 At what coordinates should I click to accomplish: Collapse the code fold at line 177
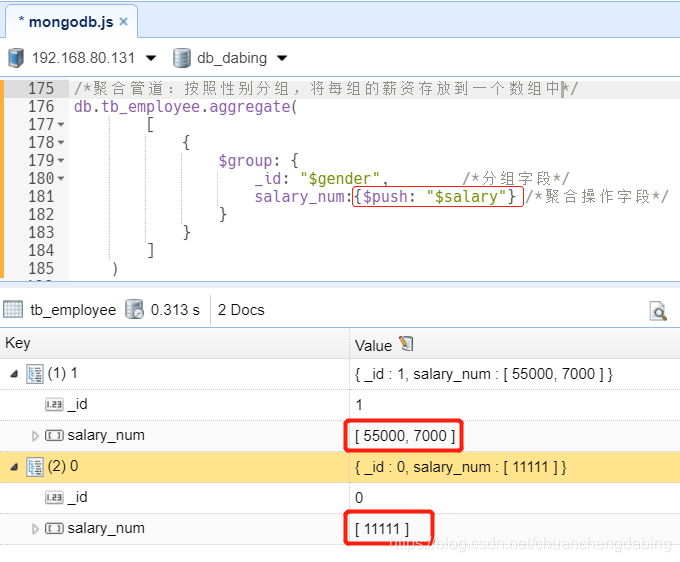tap(61, 125)
